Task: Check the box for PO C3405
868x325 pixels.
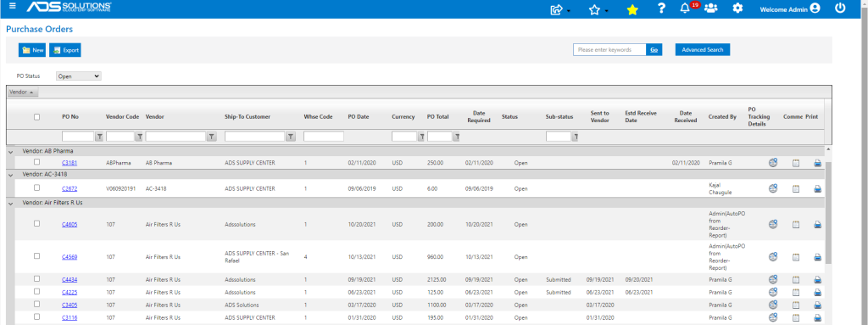Action: point(36,305)
